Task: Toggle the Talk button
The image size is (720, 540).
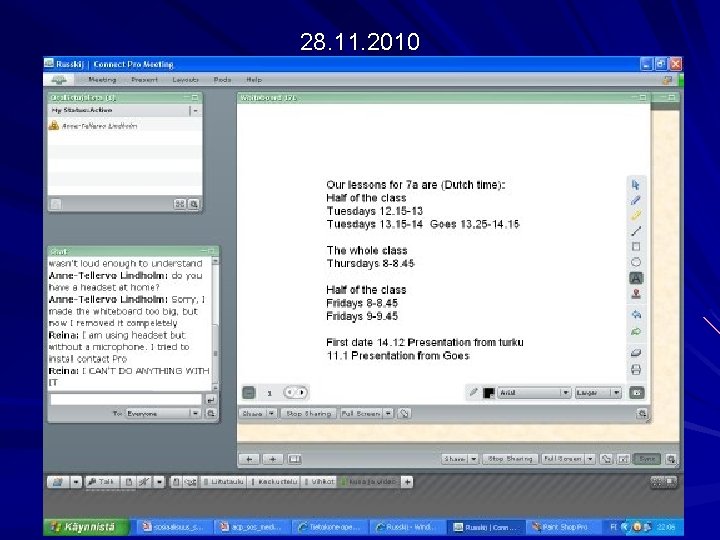Action: pos(101,482)
